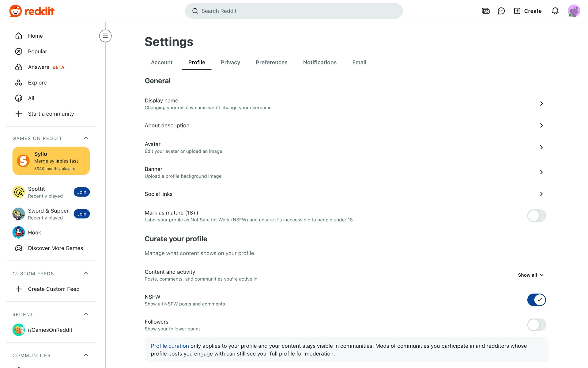The width and height of the screenshot is (588, 368).
Task: Go to Popular feed in sidebar
Action: click(x=37, y=52)
